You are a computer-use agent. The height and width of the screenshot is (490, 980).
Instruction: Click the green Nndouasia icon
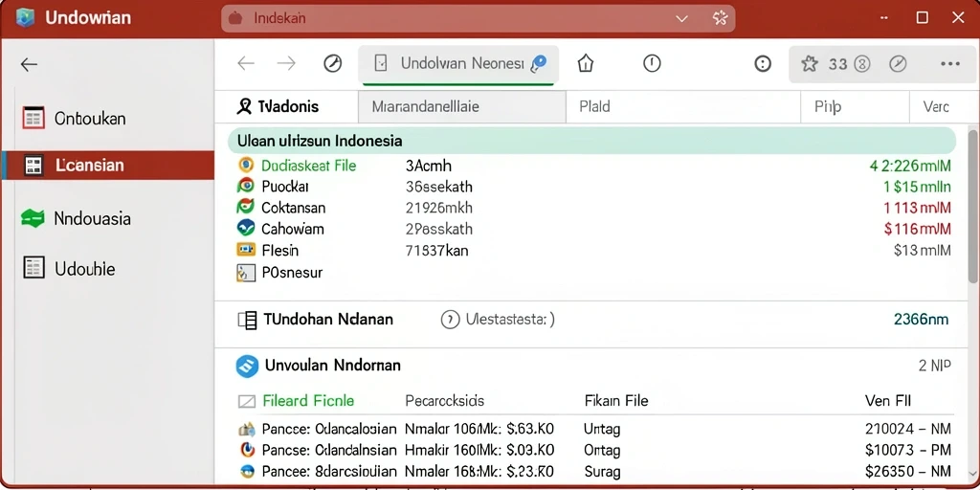pos(33,218)
